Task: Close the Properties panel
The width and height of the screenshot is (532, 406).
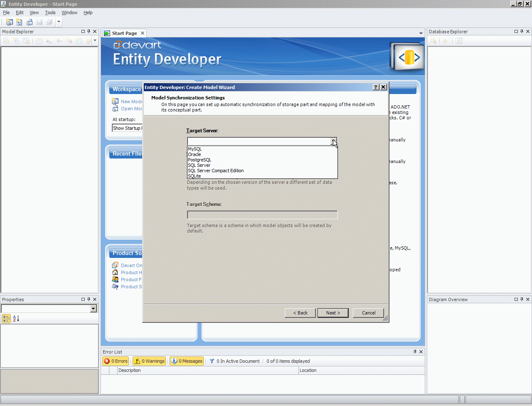Action: point(95,300)
